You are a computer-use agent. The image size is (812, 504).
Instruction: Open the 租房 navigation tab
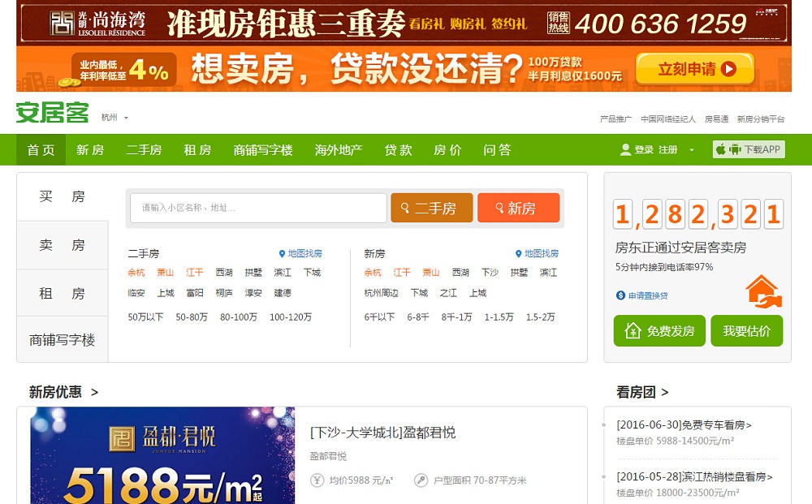(197, 150)
